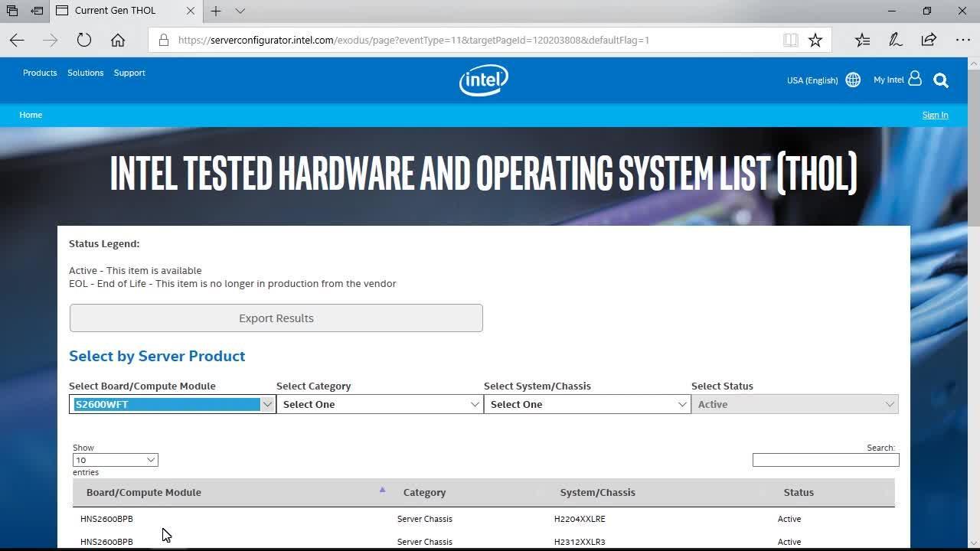Open a new tab with plus icon
The image size is (980, 551).
[216, 11]
